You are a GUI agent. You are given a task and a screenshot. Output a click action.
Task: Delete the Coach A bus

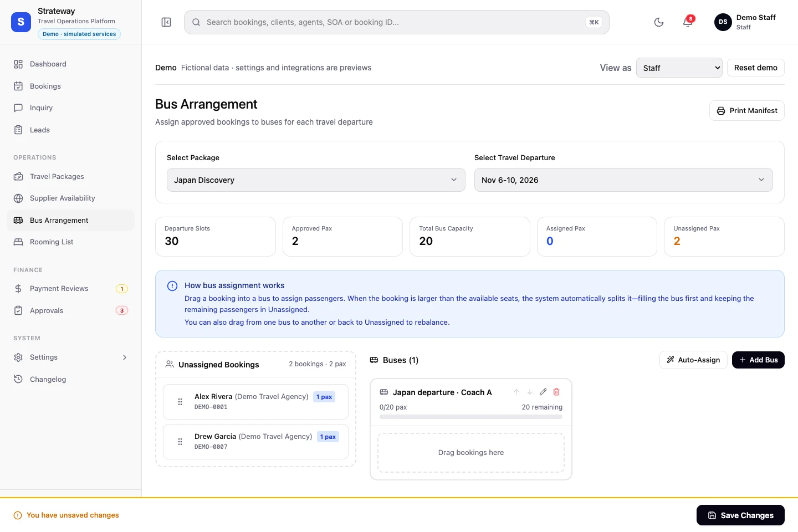pos(556,392)
